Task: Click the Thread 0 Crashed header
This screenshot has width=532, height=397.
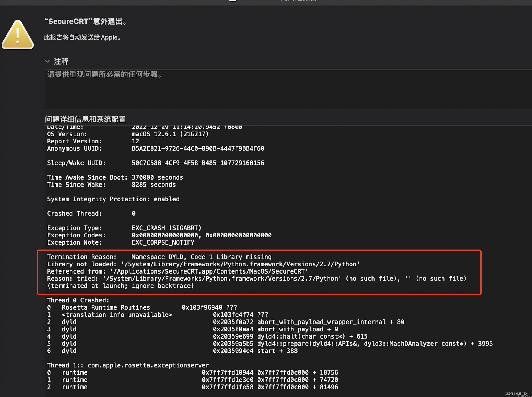Action: tap(78, 300)
